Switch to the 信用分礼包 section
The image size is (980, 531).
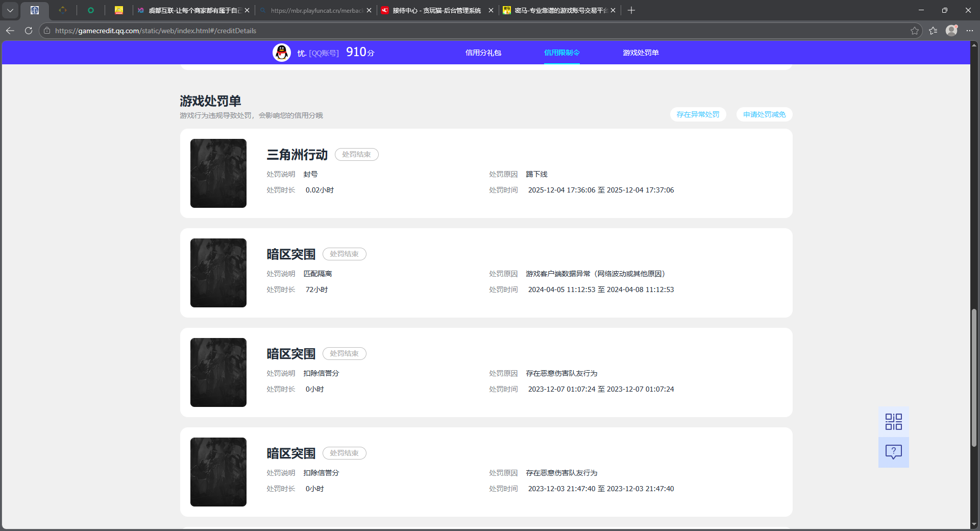[x=483, y=53]
